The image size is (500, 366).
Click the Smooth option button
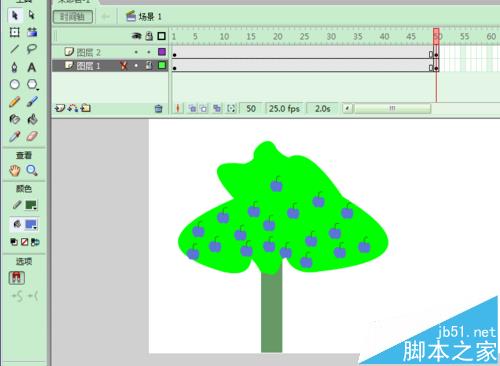[x=17, y=296]
